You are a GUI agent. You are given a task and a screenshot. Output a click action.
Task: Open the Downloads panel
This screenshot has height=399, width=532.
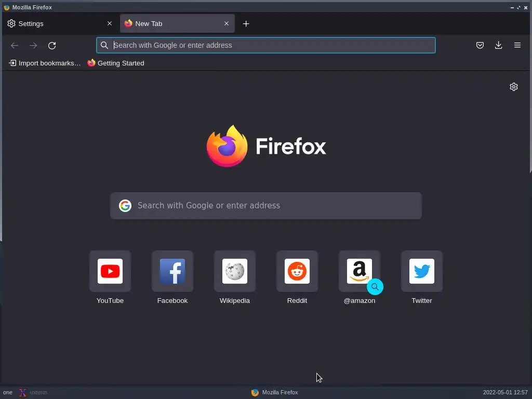(x=498, y=45)
